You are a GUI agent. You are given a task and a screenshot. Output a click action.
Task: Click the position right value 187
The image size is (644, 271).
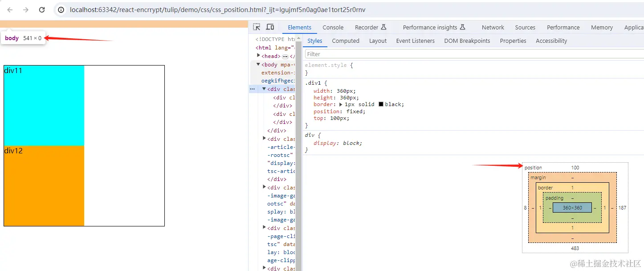click(x=622, y=208)
